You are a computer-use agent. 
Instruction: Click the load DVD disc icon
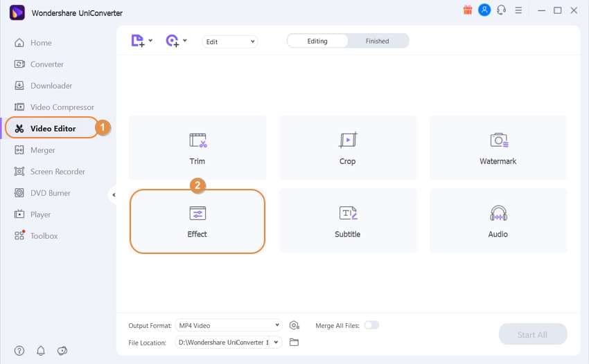pos(172,41)
